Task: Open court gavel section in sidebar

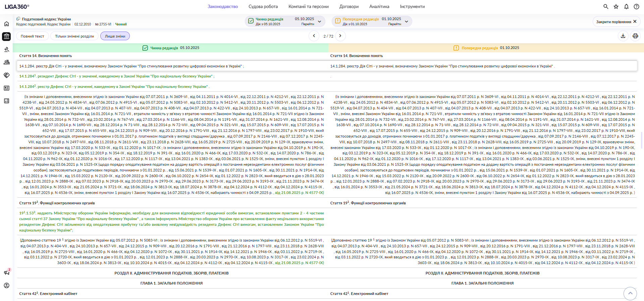Action: [x=6, y=50]
